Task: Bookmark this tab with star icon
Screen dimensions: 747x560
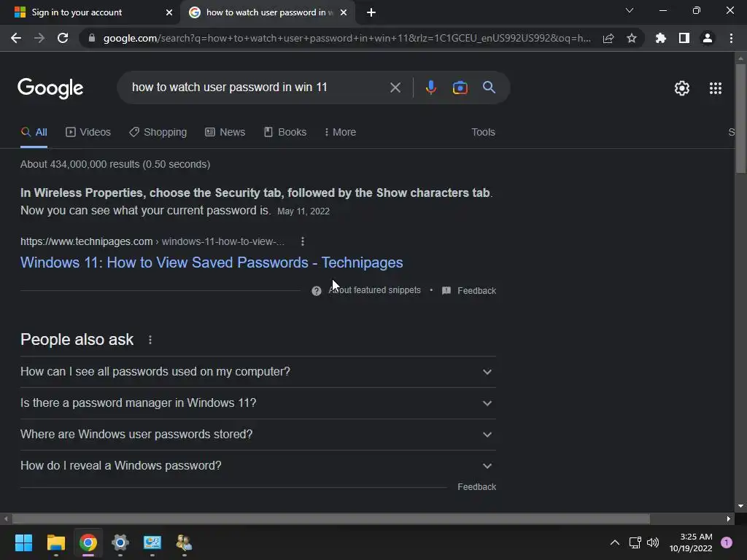Action: (x=632, y=38)
